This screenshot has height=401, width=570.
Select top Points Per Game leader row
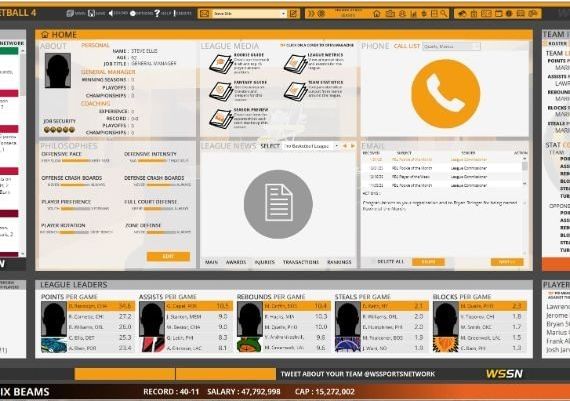click(101, 306)
